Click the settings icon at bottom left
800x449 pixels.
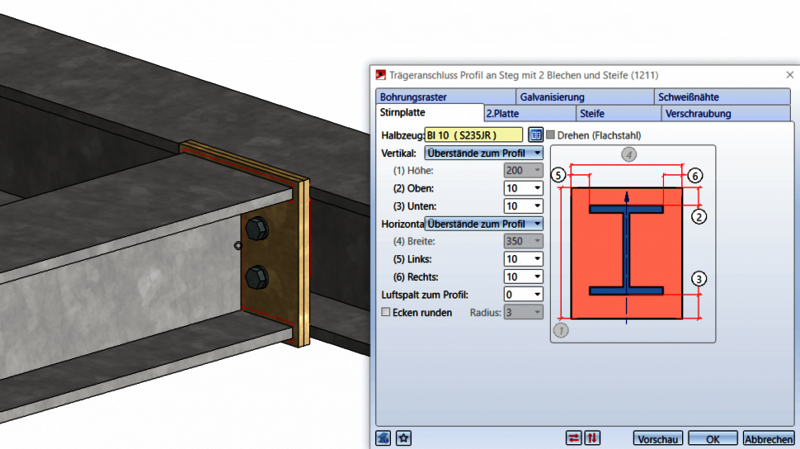coord(383,438)
